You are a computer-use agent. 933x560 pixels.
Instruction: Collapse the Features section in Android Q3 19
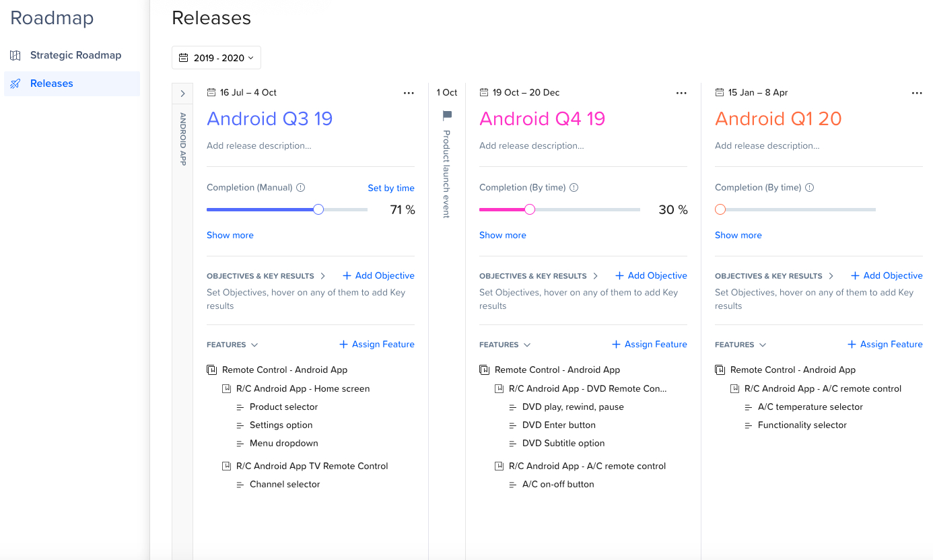254,345
